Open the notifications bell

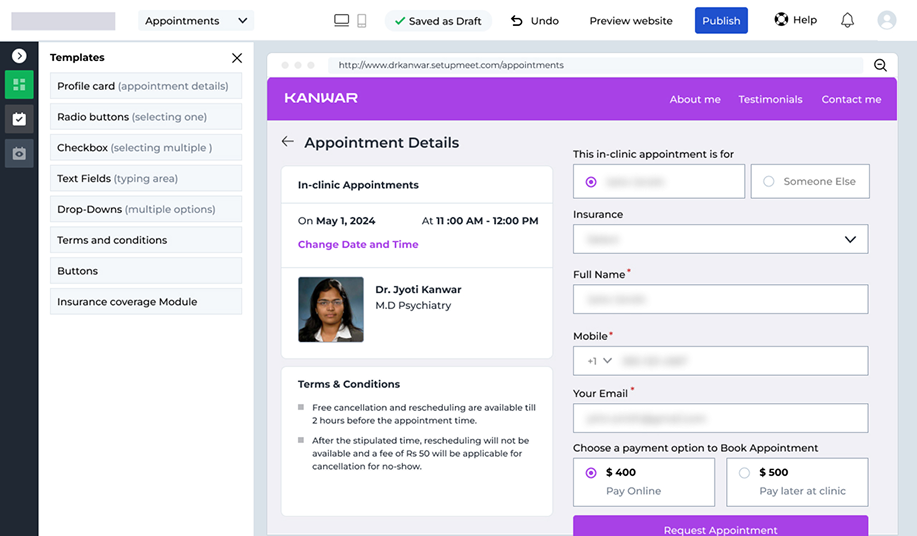847,20
